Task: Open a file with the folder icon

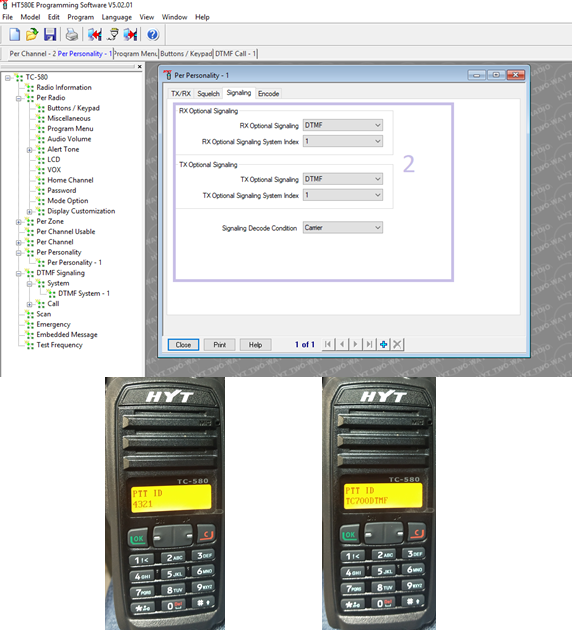Action: [x=32, y=35]
